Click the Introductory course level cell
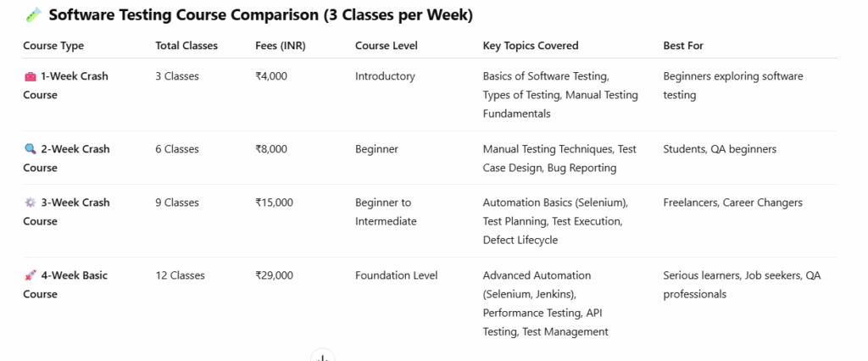The width and height of the screenshot is (868, 361). click(385, 76)
